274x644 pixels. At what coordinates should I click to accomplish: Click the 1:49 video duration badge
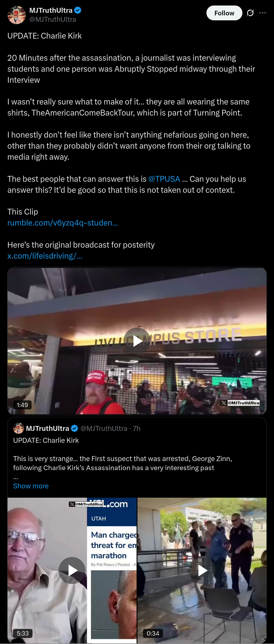pyautogui.click(x=22, y=405)
